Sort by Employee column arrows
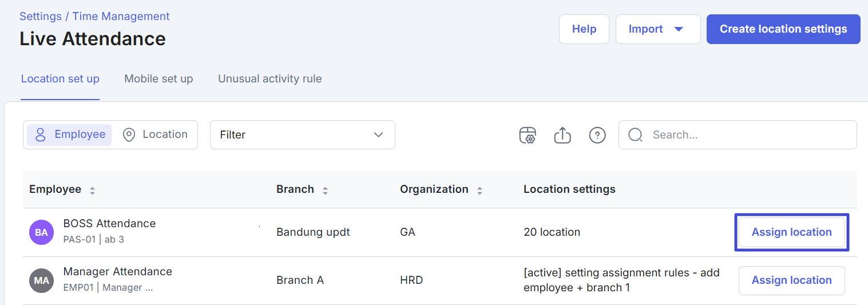Screen dimensions: 868x305 (x=92, y=191)
